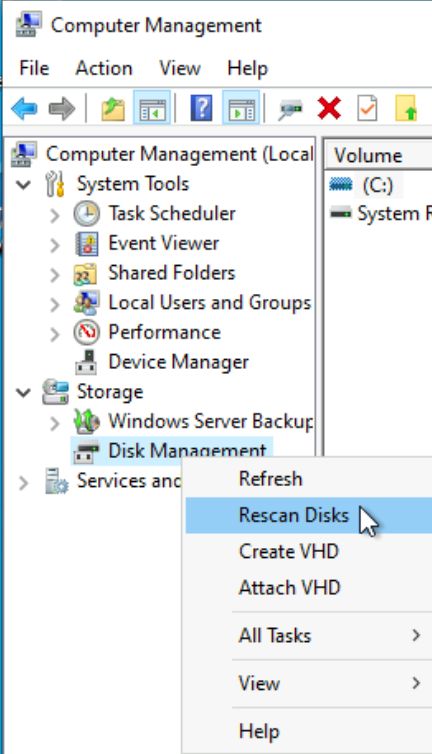Collapse the System Tools tree node
This screenshot has width=432, height=754.
23,185
